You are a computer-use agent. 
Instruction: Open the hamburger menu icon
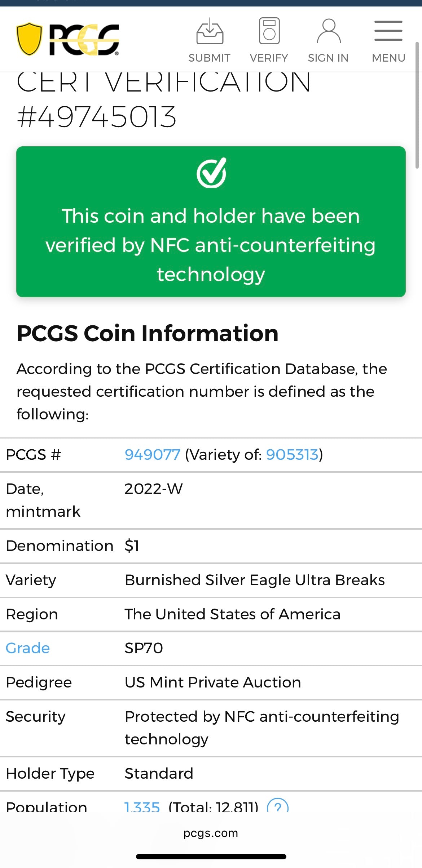(388, 32)
